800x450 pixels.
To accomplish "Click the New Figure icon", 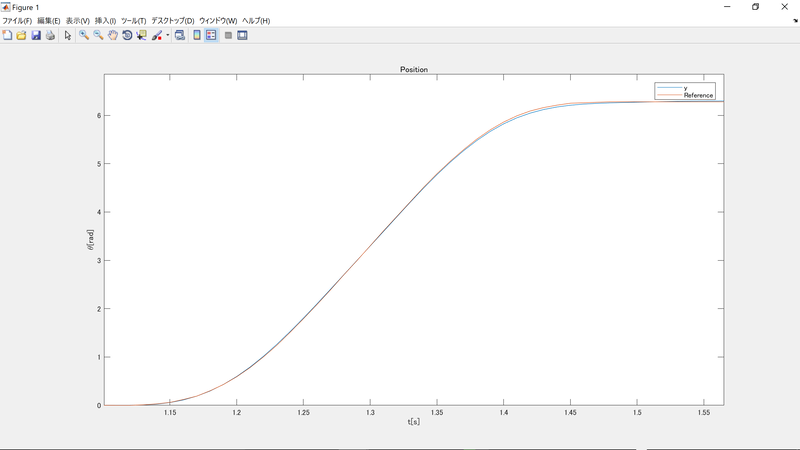I will (7, 35).
